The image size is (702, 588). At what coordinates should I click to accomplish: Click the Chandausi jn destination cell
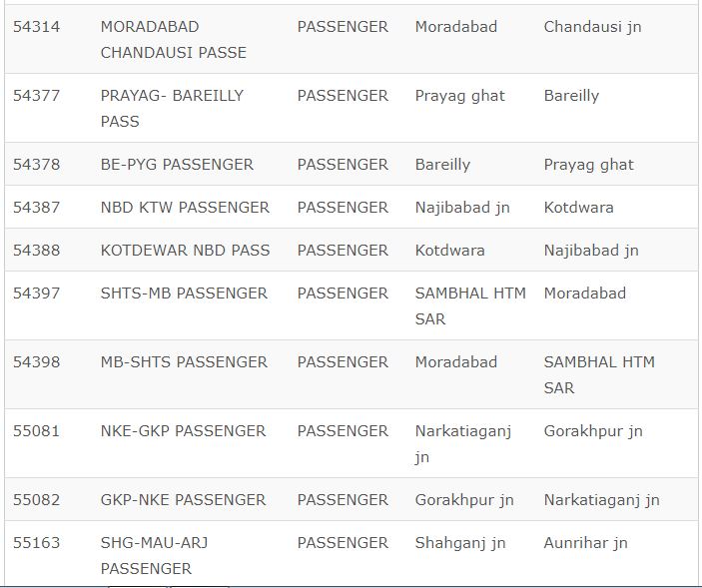pyautogui.click(x=592, y=27)
